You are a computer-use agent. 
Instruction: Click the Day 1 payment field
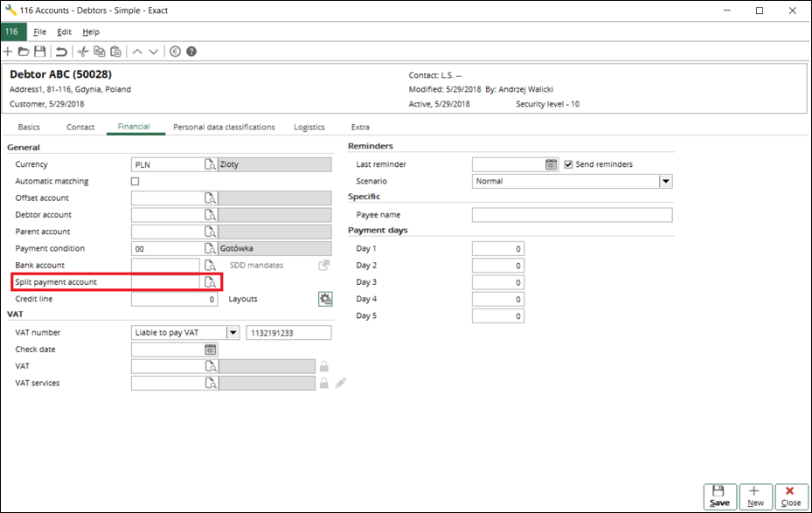point(498,248)
